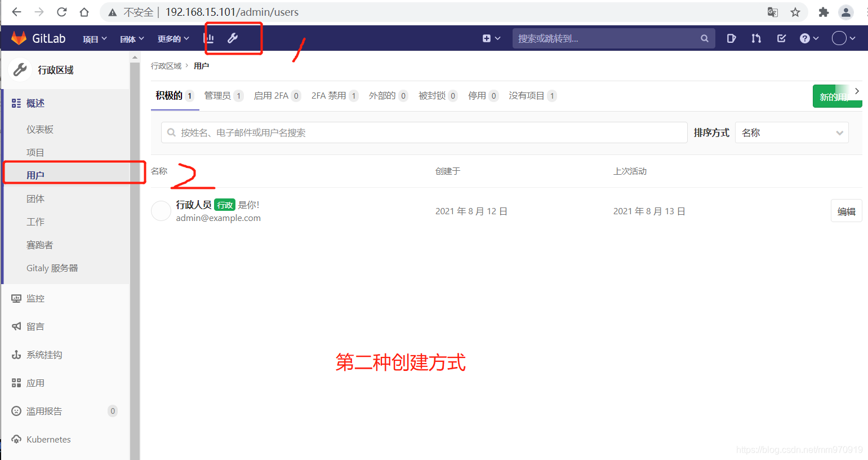Click the search magnifier icon in top bar
The height and width of the screenshot is (460, 868).
704,38
